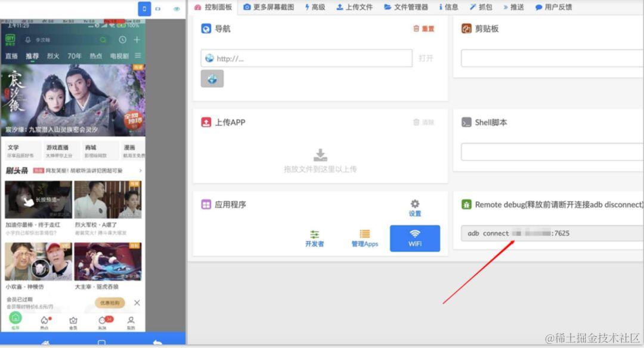Click the Shell script input field
The height and width of the screenshot is (348, 644).
[x=552, y=152]
